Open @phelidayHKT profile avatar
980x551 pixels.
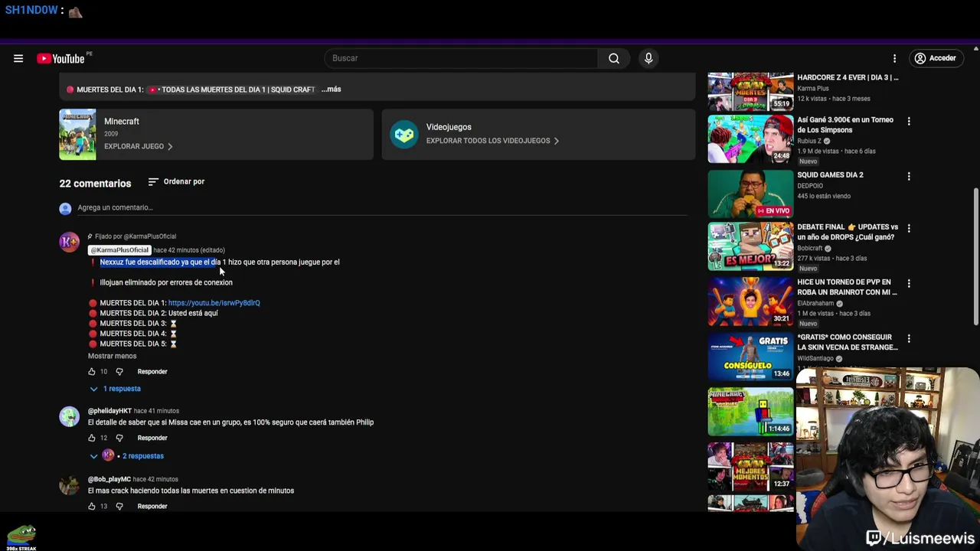pyautogui.click(x=69, y=417)
